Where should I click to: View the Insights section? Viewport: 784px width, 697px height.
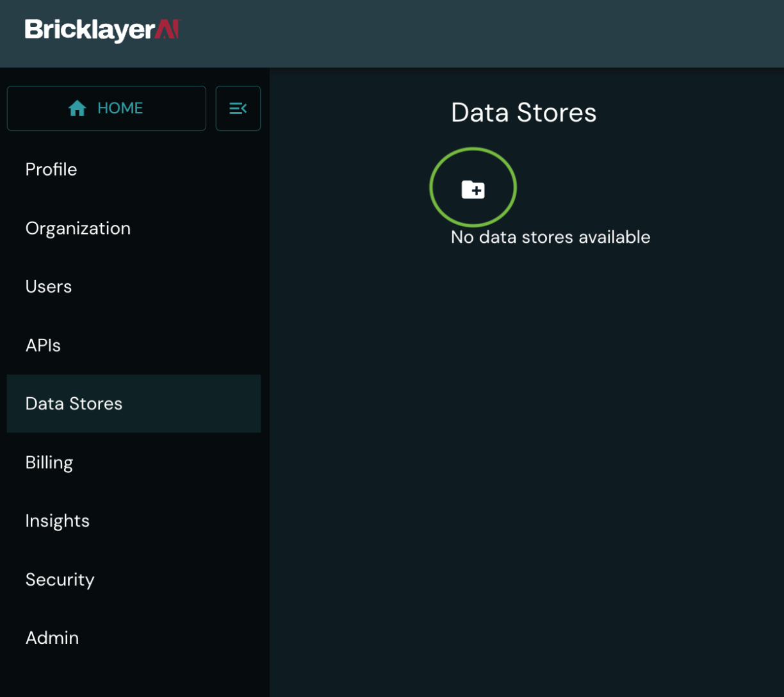pos(58,521)
